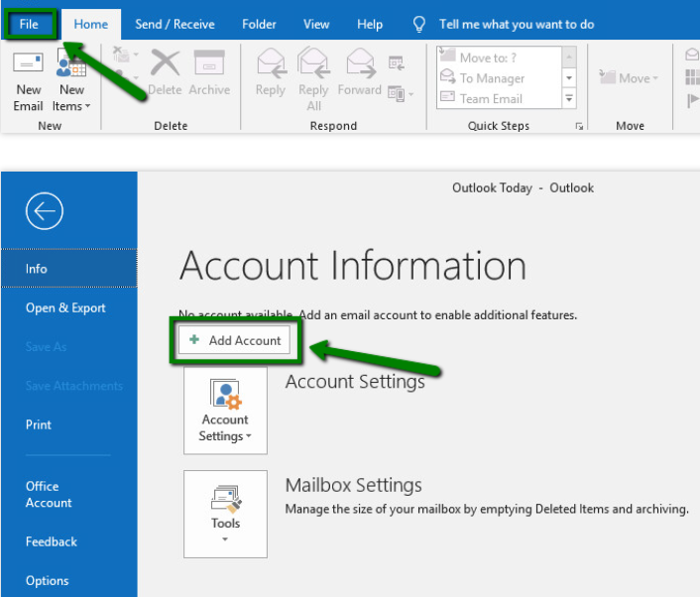Create a New Email

tap(28, 81)
